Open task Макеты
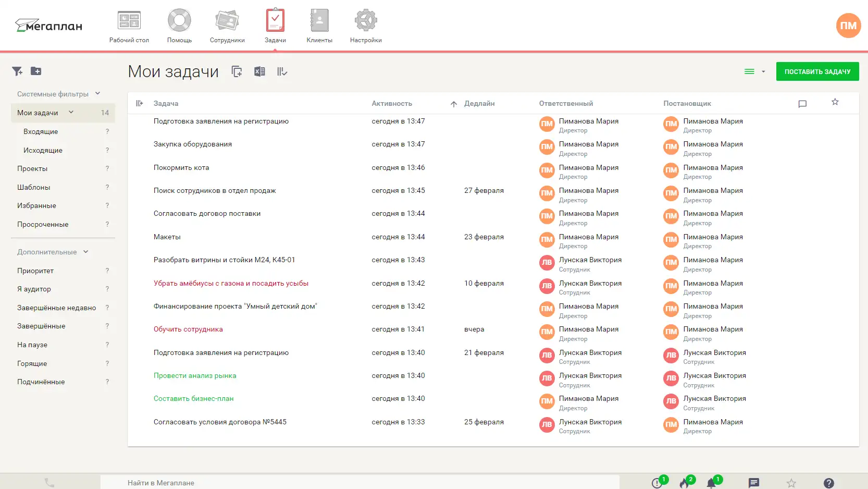This screenshot has height=489, width=868. pos(167,237)
